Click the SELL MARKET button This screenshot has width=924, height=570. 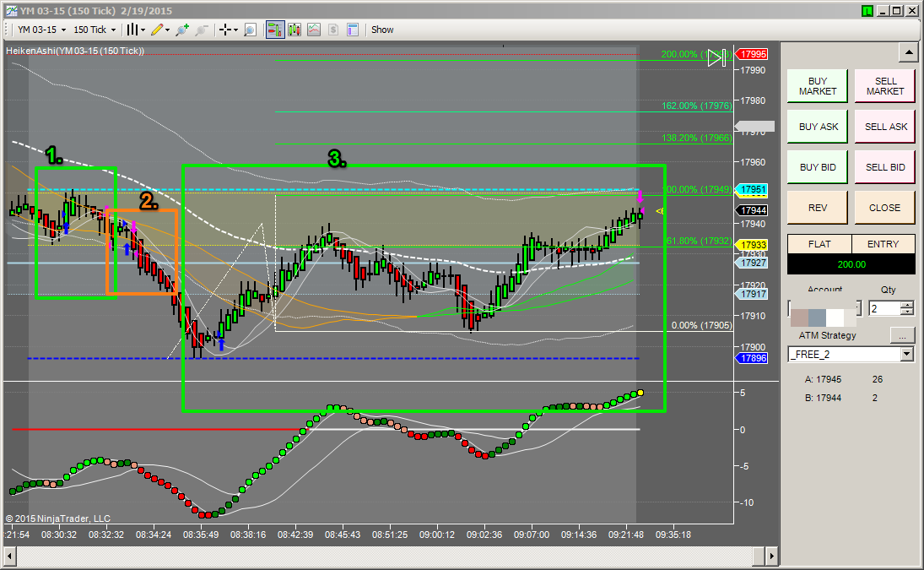point(885,86)
